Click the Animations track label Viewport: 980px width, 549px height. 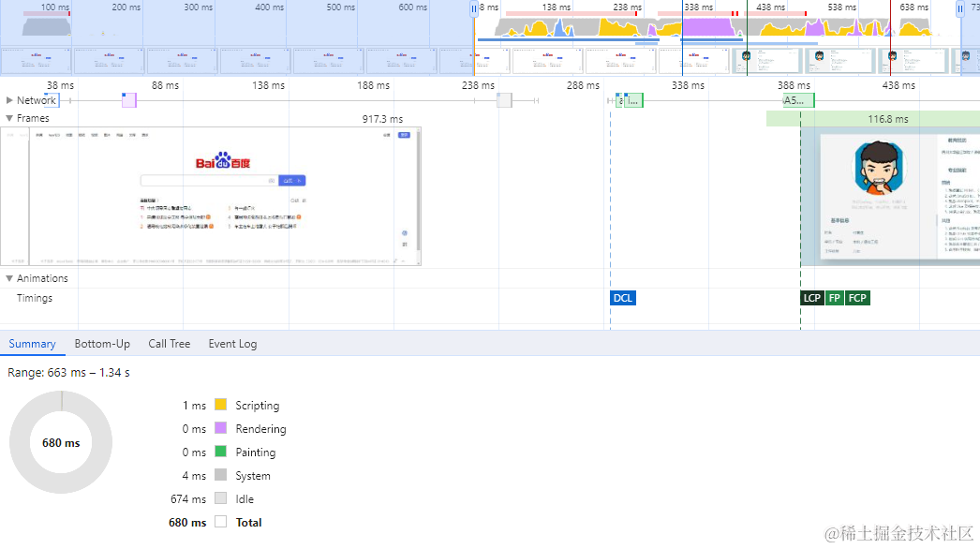[42, 278]
